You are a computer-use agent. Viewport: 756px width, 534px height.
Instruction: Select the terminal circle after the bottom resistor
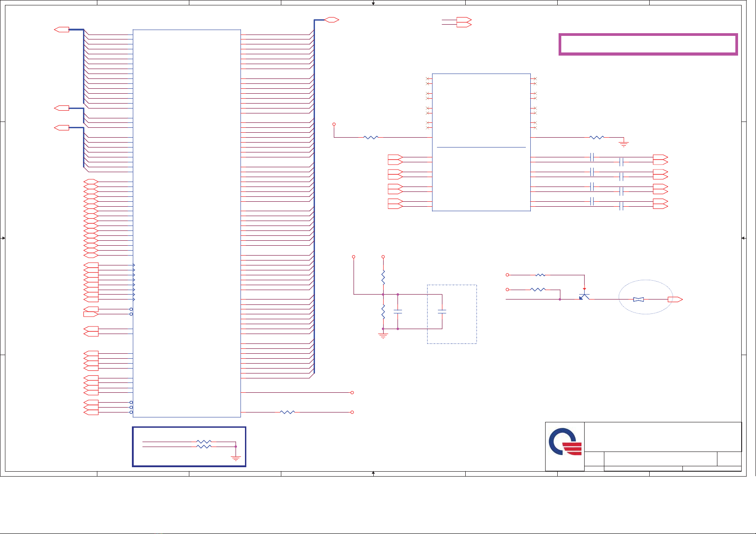point(352,412)
